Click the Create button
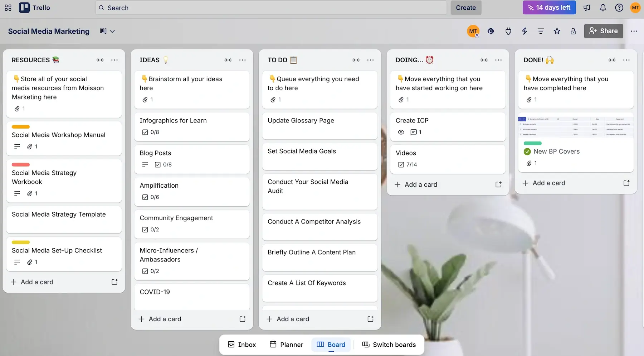Screen dimensions: 644x356 click(465, 8)
